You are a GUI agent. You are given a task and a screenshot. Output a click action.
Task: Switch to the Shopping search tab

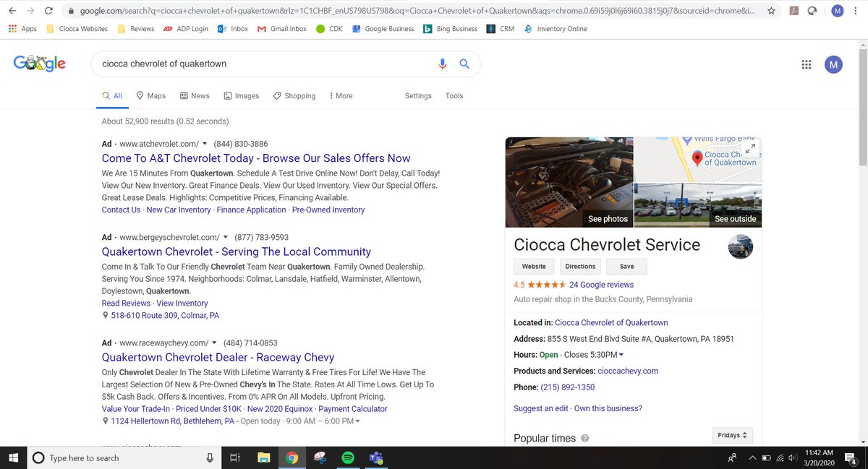pos(294,95)
